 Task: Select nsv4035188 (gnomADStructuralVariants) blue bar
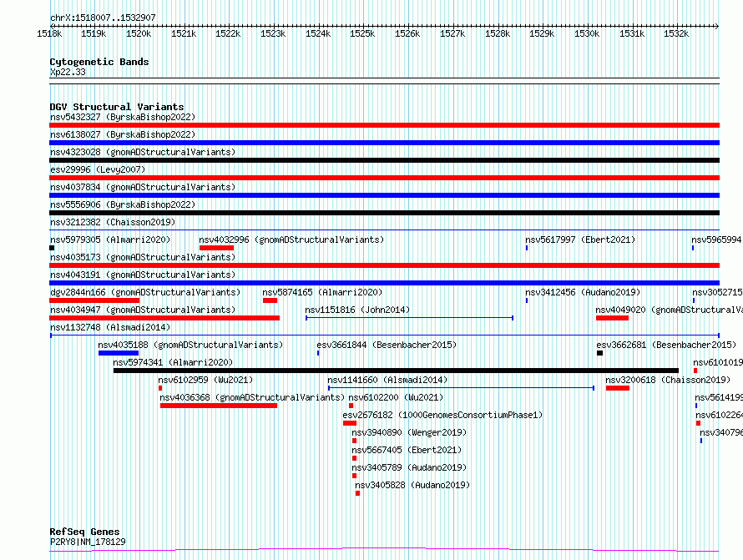pyautogui.click(x=119, y=353)
